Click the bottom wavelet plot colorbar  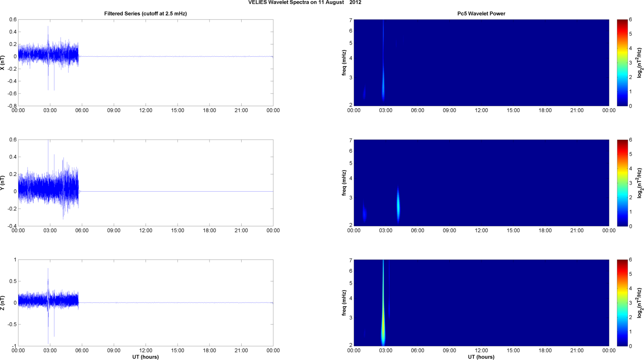[x=622, y=303]
